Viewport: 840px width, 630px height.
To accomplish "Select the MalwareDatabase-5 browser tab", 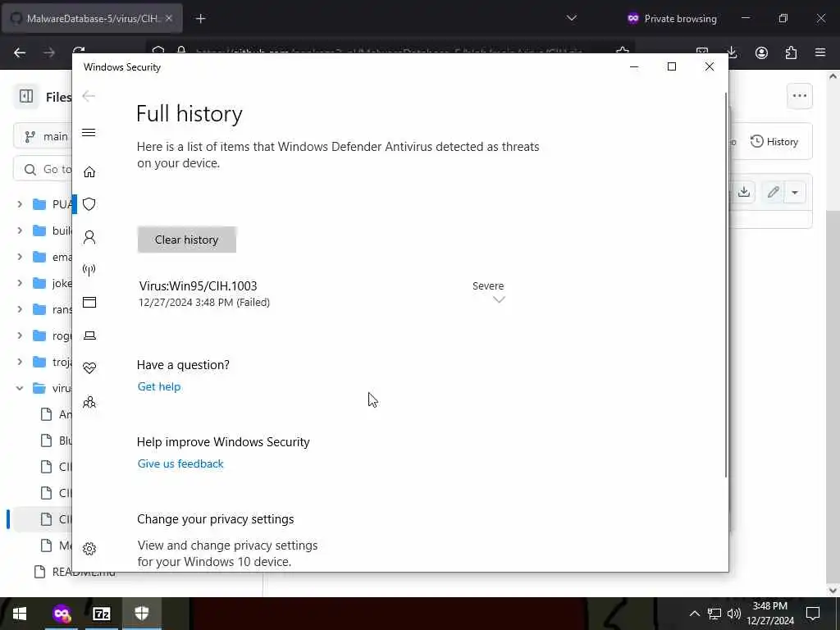I will (92, 19).
